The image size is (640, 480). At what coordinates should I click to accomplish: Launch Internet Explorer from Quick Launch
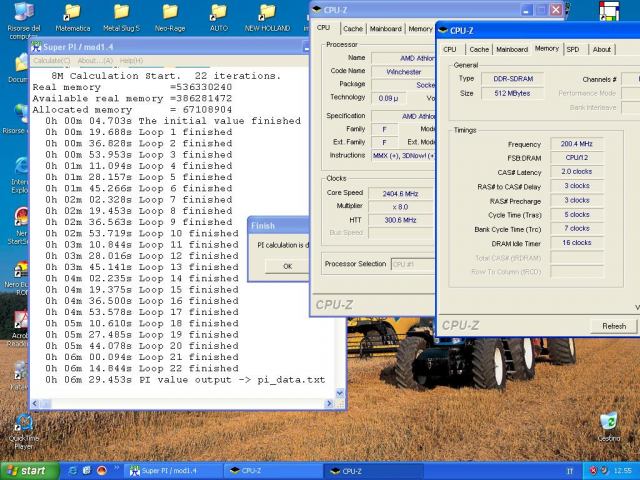coord(73,471)
